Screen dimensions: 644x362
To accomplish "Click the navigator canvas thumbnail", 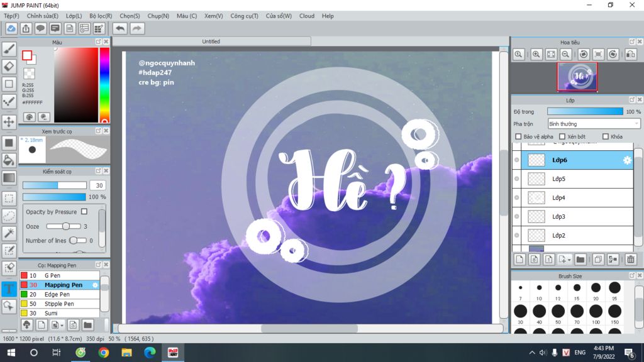I will pos(577,77).
